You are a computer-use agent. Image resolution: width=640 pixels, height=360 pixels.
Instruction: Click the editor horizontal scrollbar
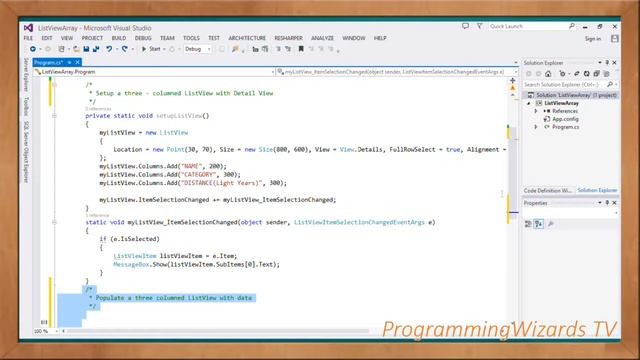point(218,331)
